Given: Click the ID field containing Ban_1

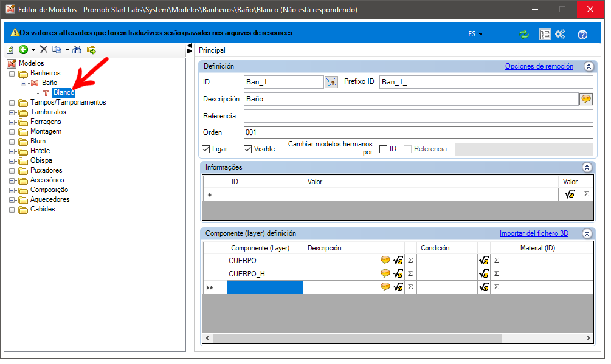Looking at the screenshot, I should pos(284,82).
